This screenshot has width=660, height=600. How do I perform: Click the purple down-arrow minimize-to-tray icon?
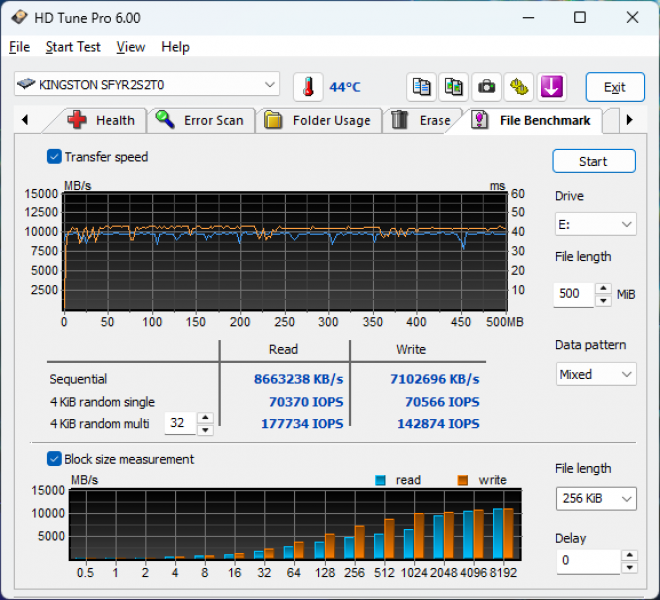pyautogui.click(x=551, y=87)
